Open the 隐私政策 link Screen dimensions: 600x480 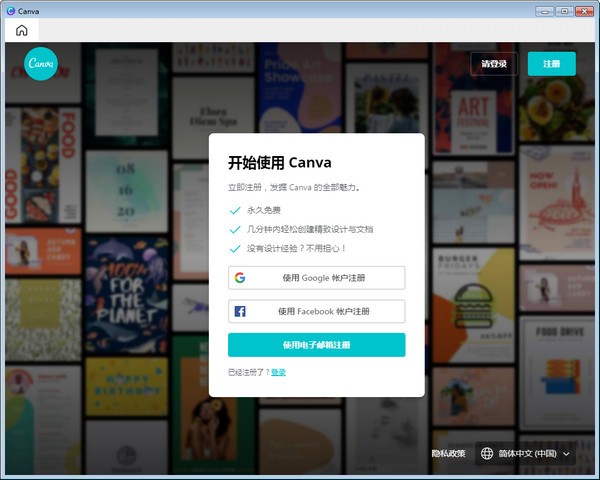point(448,453)
